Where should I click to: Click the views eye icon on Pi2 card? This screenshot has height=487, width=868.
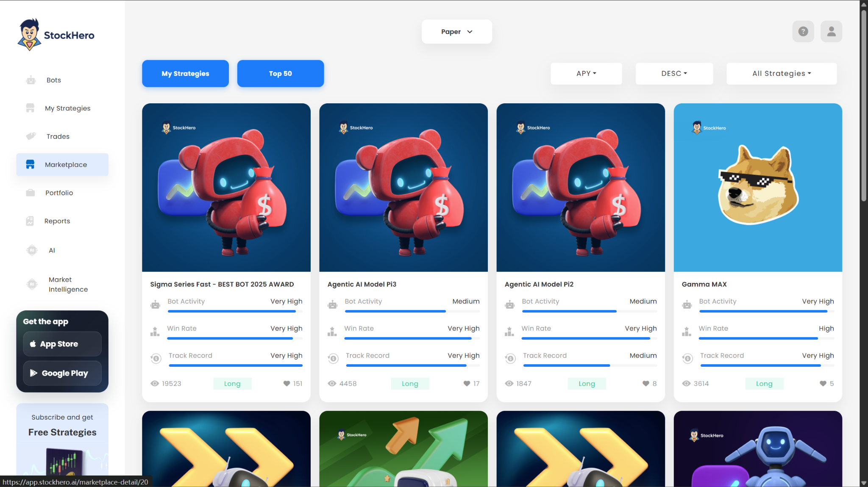pyautogui.click(x=509, y=383)
